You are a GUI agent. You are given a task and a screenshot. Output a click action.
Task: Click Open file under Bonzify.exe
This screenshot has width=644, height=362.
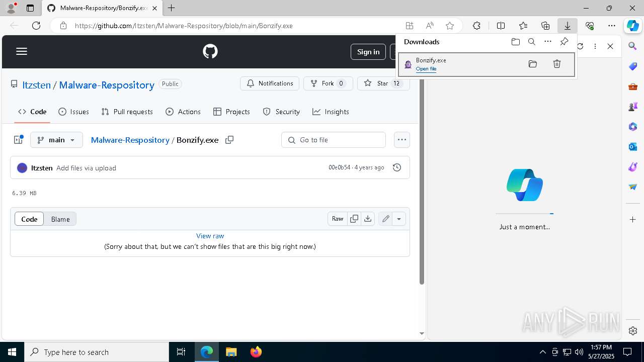426,69
